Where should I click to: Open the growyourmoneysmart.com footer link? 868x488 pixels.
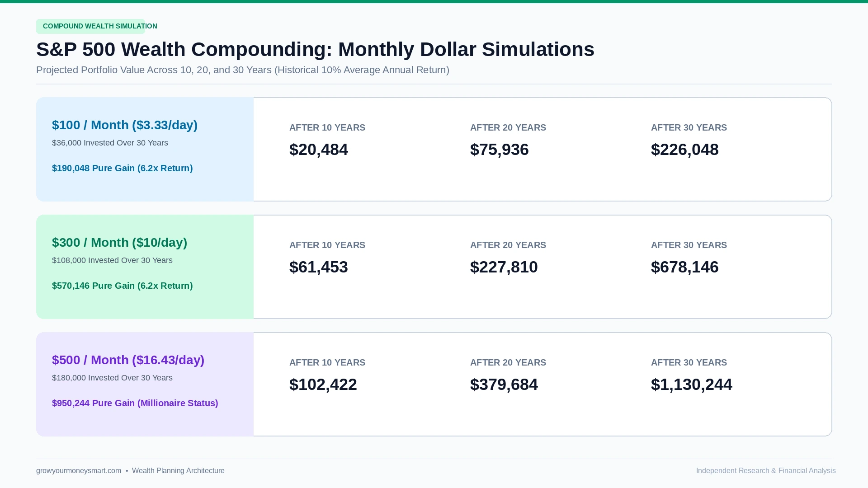79,471
